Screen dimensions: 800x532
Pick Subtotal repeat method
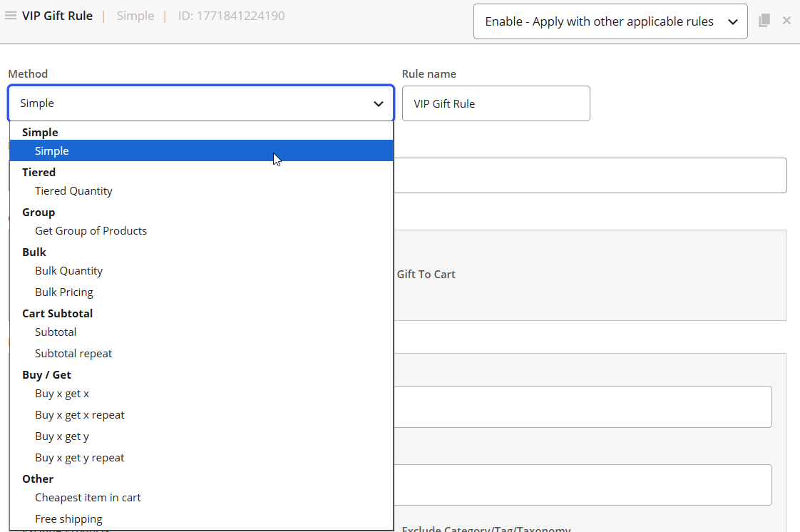click(x=201, y=354)
